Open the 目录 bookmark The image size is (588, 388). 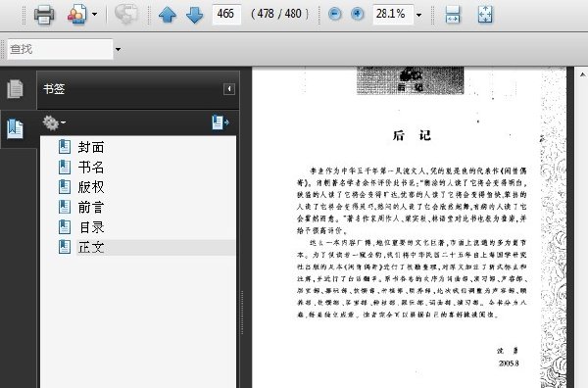91,227
